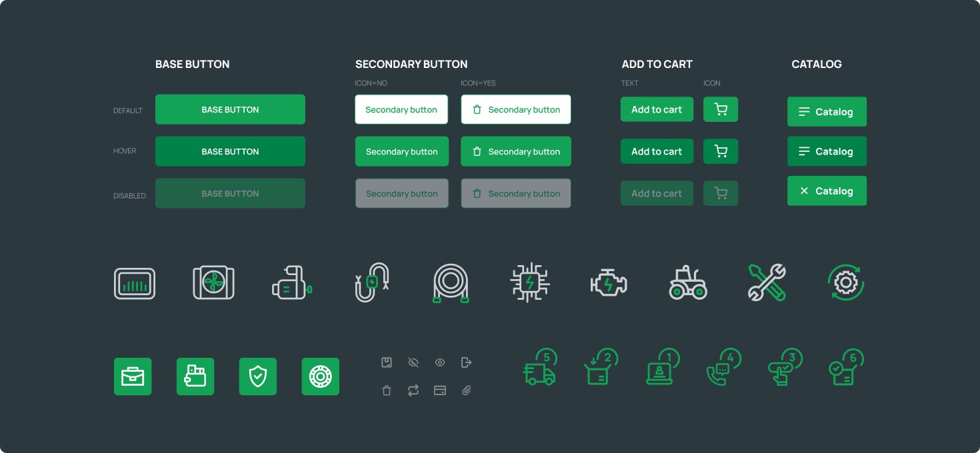This screenshot has height=453, width=980.
Task: Click the step 2 open box icon
Action: tap(601, 367)
